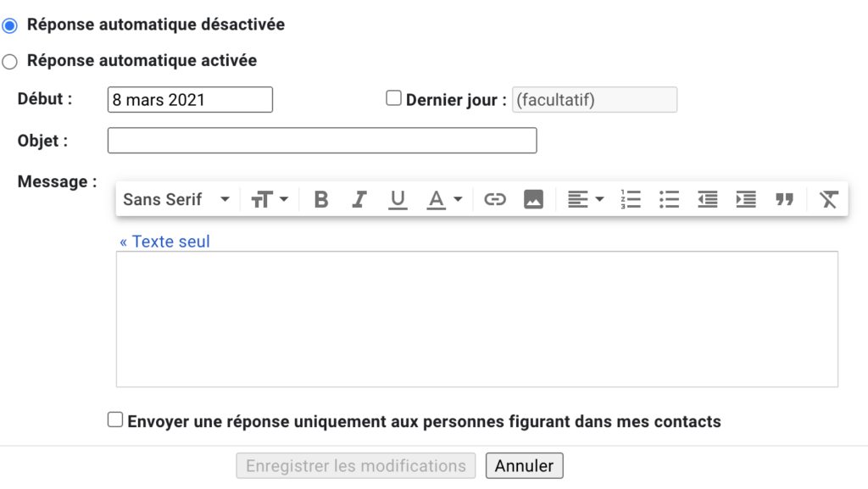The height and width of the screenshot is (489, 868).
Task: Click the Bold formatting icon
Action: pos(321,200)
